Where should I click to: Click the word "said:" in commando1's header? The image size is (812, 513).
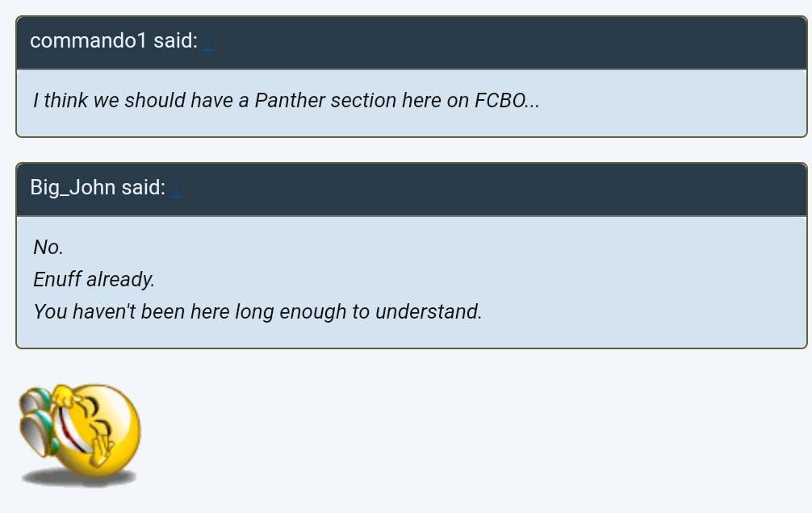click(175, 41)
